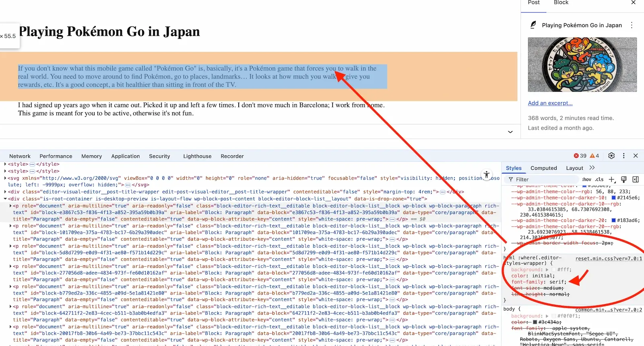
Task: Expand the second style element node
Action: (5, 171)
